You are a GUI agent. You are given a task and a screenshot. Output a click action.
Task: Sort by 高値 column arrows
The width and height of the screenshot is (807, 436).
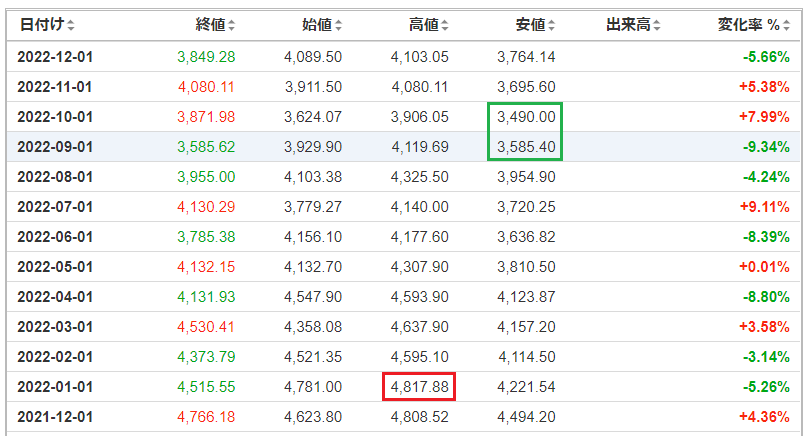pyautogui.click(x=445, y=25)
